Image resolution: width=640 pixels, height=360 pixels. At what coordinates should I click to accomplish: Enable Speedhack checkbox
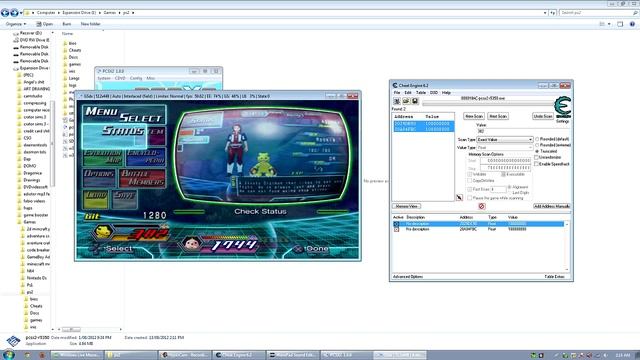537,164
